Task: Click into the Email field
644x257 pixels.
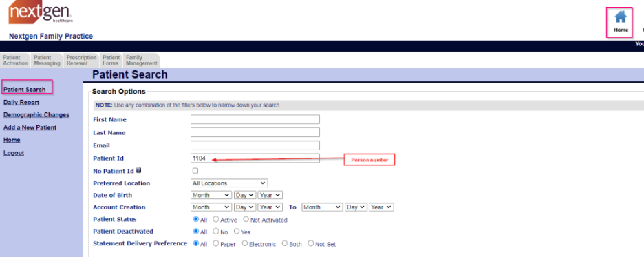Action: (x=255, y=145)
